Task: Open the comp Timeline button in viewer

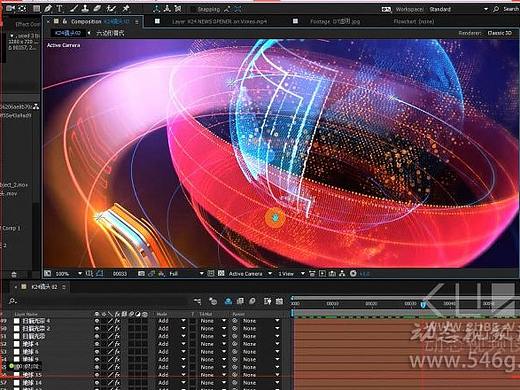Action: tap(332, 274)
